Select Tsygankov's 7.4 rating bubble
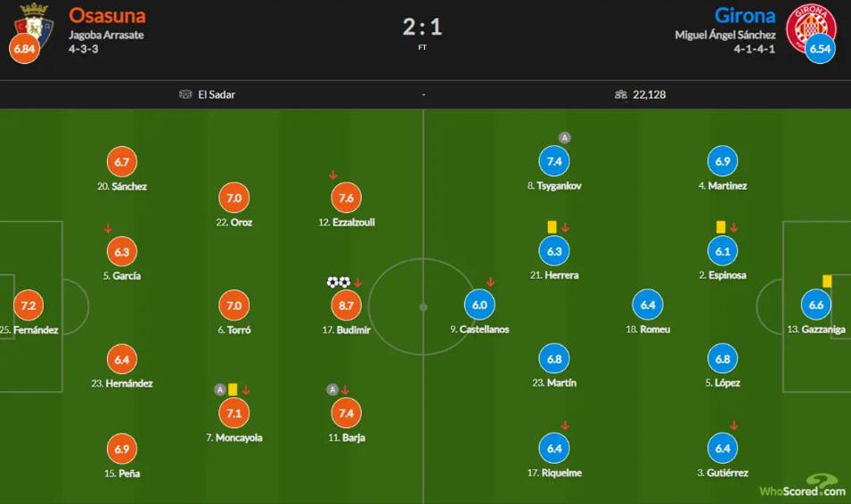The image size is (851, 504). click(554, 161)
